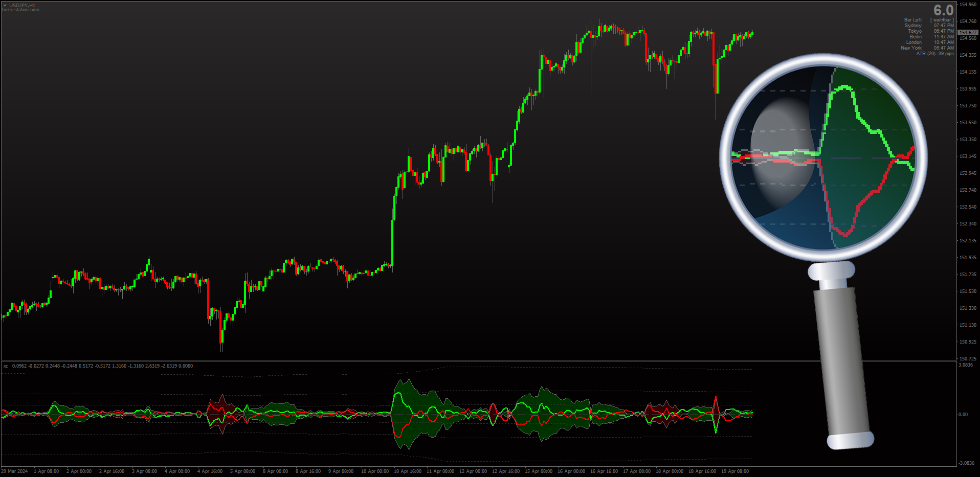Click the forex-station.com label
This screenshot has width=980, height=477.
[x=20, y=10]
